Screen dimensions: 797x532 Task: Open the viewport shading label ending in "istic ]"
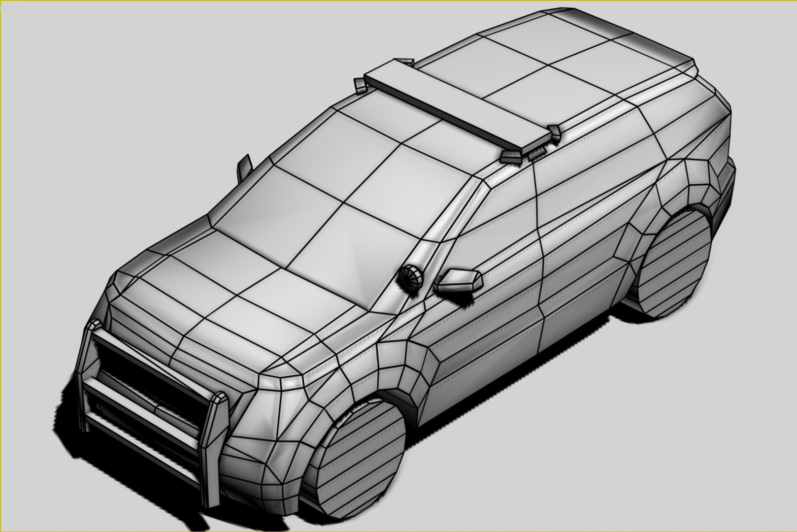9,8
